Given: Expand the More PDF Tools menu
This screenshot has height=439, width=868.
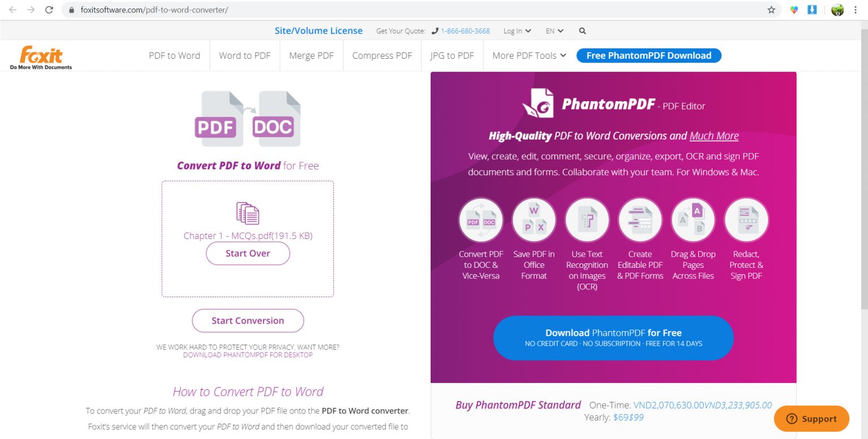Looking at the screenshot, I should 529,55.
